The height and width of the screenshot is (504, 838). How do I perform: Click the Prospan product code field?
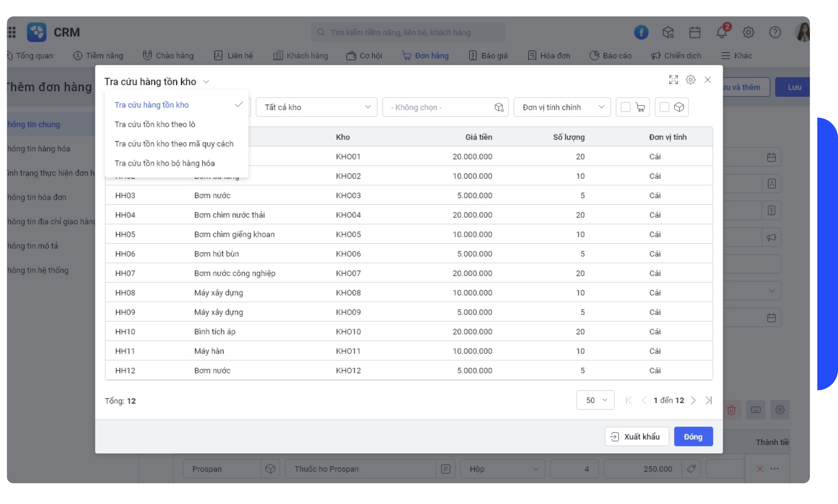point(222,469)
